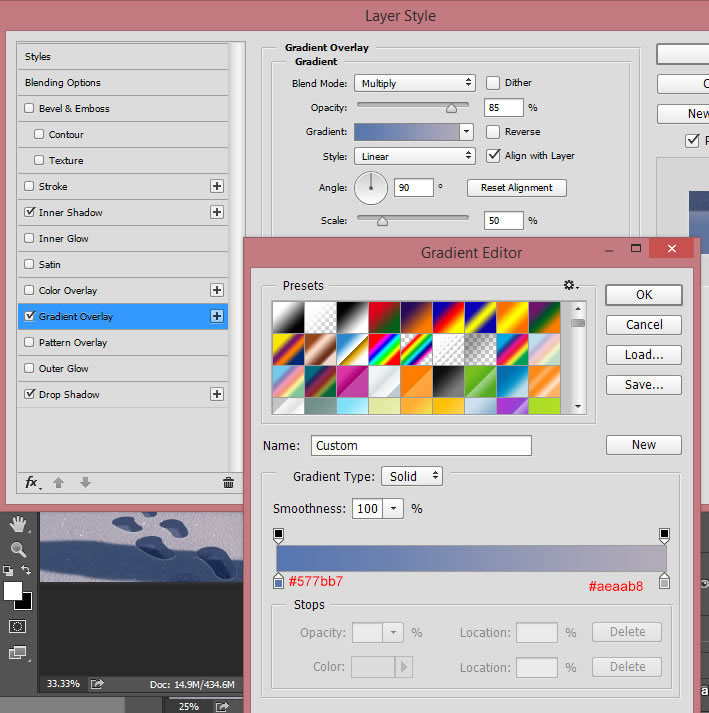Select the Zoom magnifier tool
The height and width of the screenshot is (713, 709).
[x=17, y=549]
